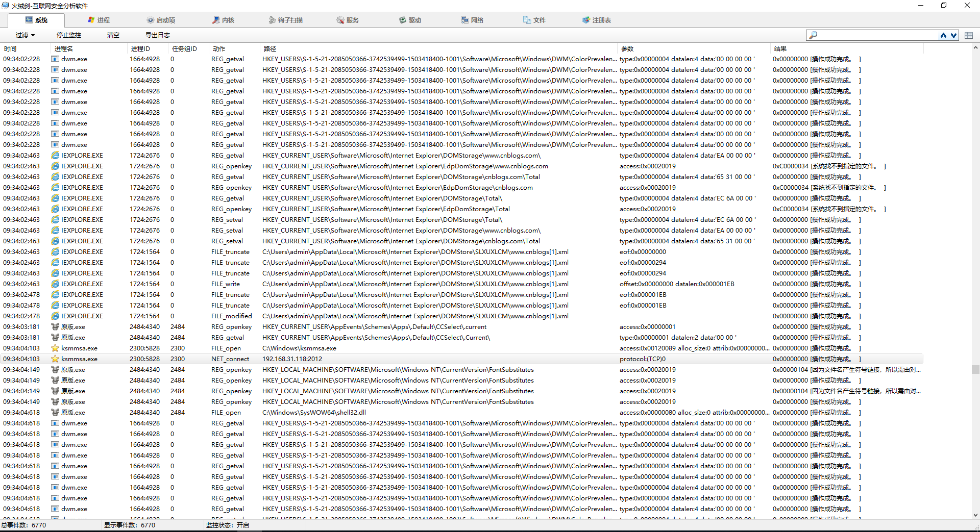Click the 文件 tab icon

point(527,20)
